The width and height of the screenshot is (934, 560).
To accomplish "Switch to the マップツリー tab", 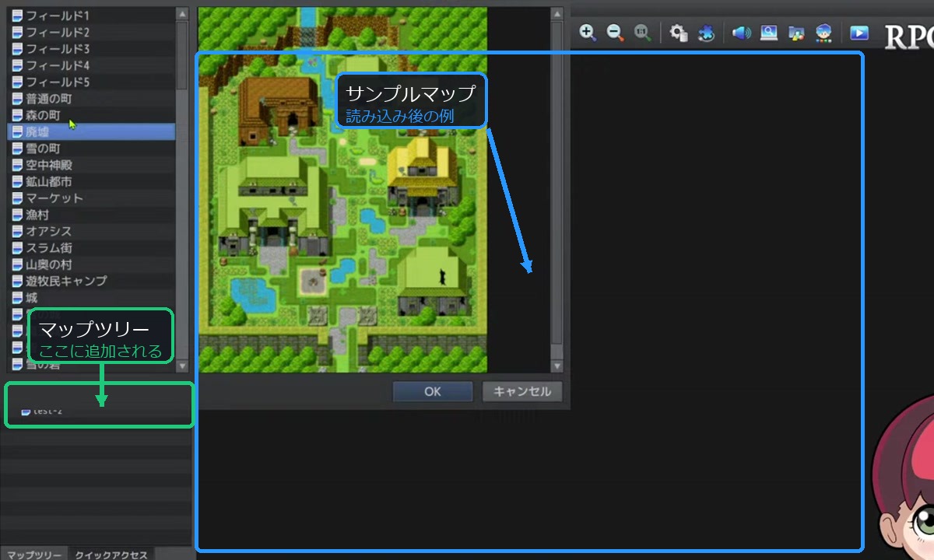I will pyautogui.click(x=34, y=555).
